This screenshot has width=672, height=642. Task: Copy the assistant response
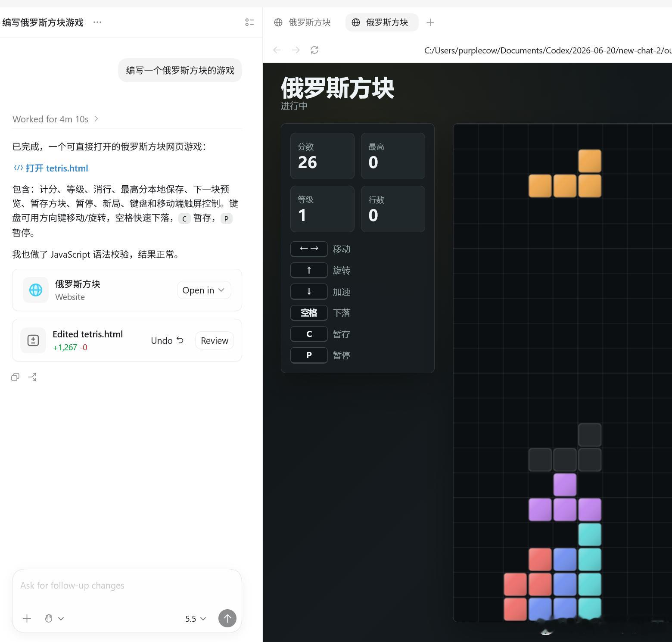point(15,377)
